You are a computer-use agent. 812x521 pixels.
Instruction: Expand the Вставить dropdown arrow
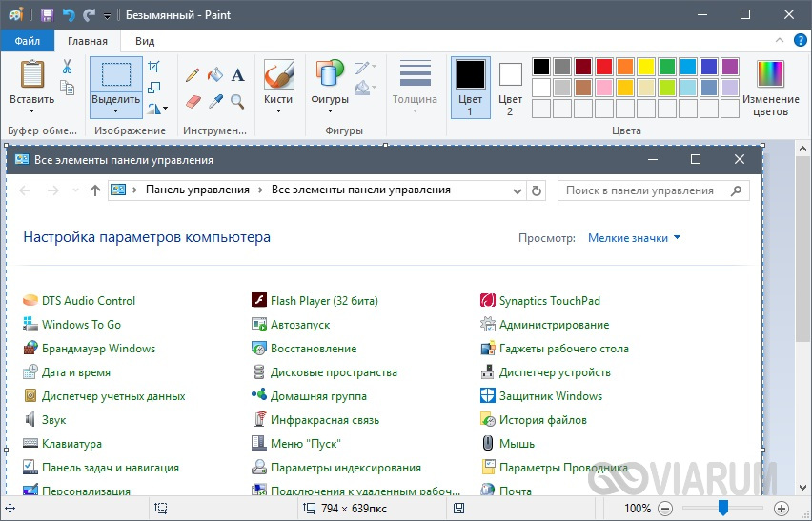click(x=31, y=110)
